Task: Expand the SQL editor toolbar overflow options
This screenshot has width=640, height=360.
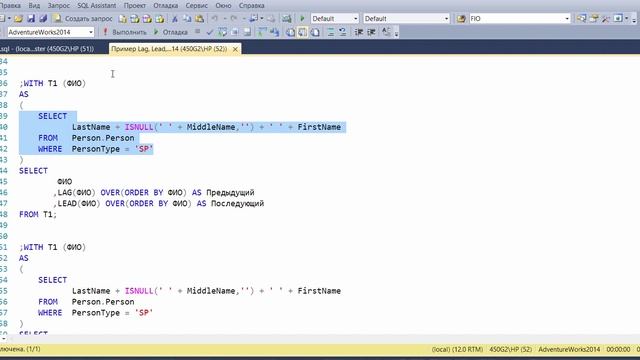Action: (x=396, y=33)
